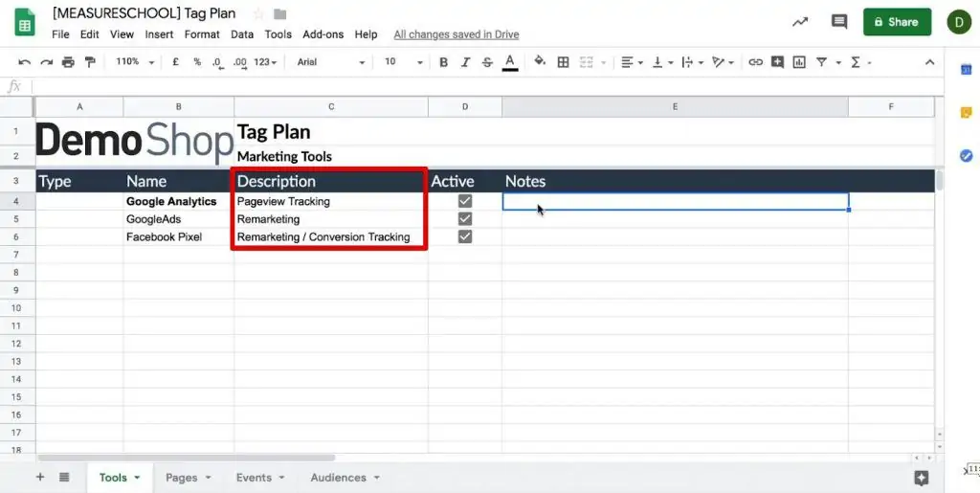
Task: Open the comments history icon
Action: coord(839,22)
